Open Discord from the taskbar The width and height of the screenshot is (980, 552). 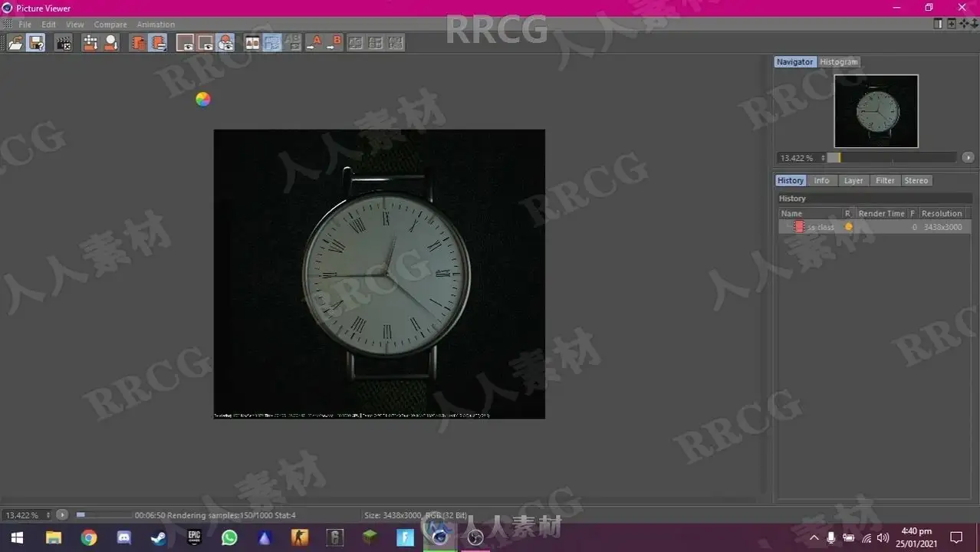click(x=123, y=537)
